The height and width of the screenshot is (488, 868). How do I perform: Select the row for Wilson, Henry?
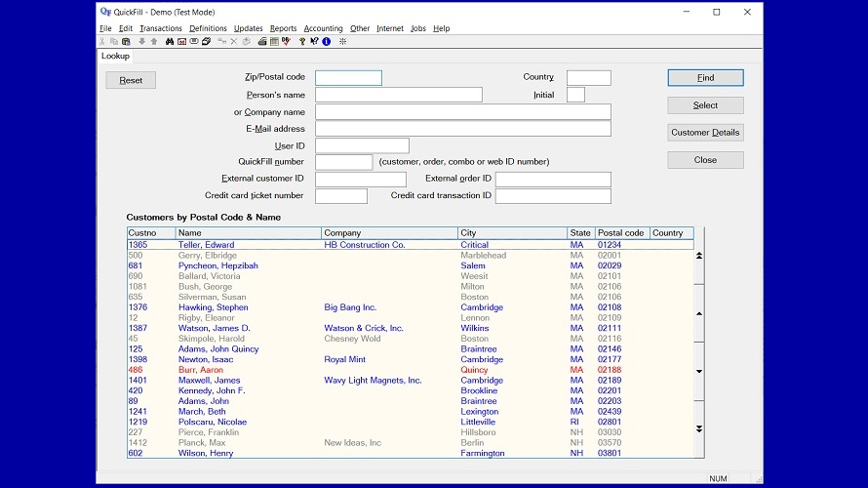[x=411, y=453]
